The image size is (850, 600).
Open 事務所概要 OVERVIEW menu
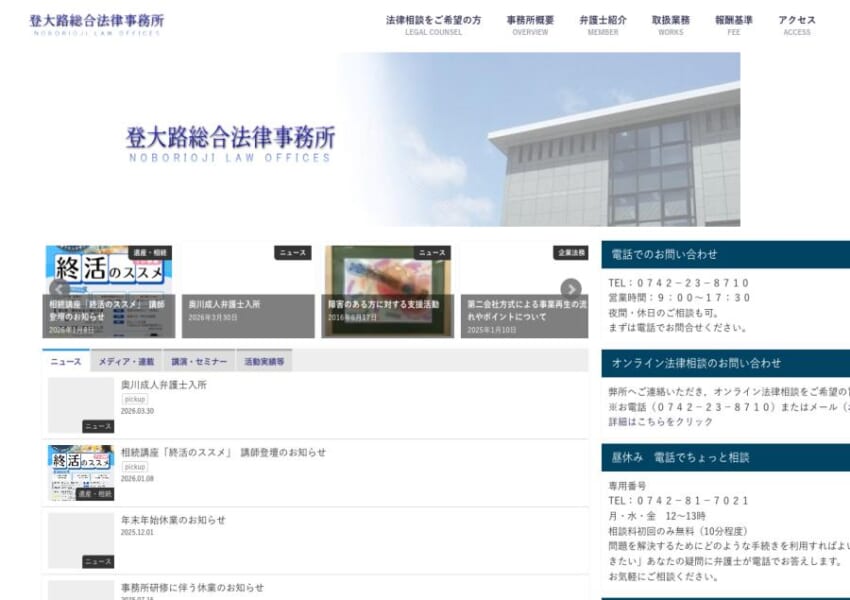tap(530, 25)
